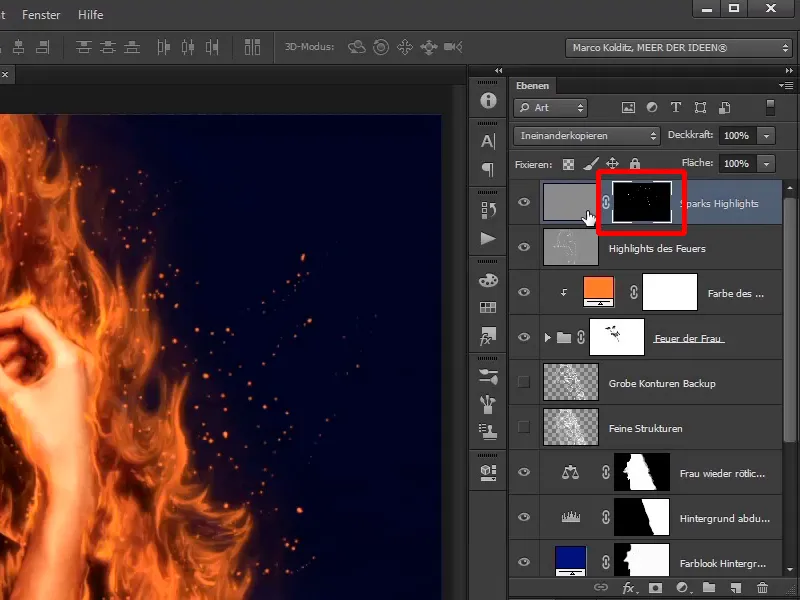Hide the Sparks Highlights layer

(x=524, y=203)
